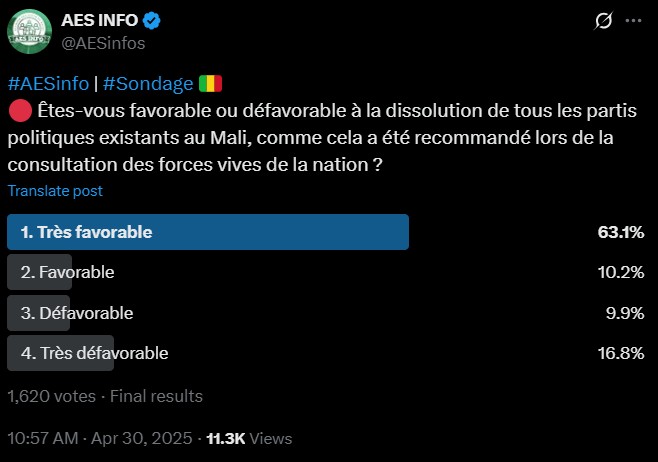Click the 16.8% result percentage
658x462 pixels.
621,353
